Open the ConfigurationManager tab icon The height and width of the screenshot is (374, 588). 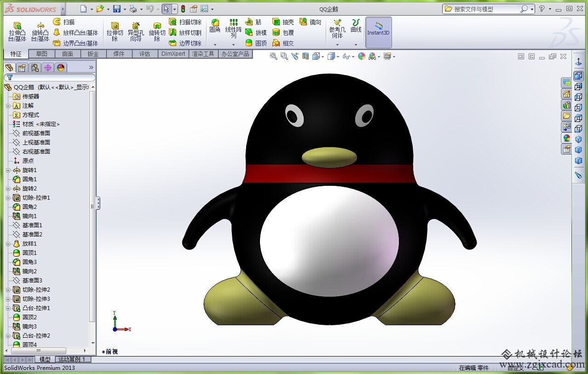click(35, 68)
